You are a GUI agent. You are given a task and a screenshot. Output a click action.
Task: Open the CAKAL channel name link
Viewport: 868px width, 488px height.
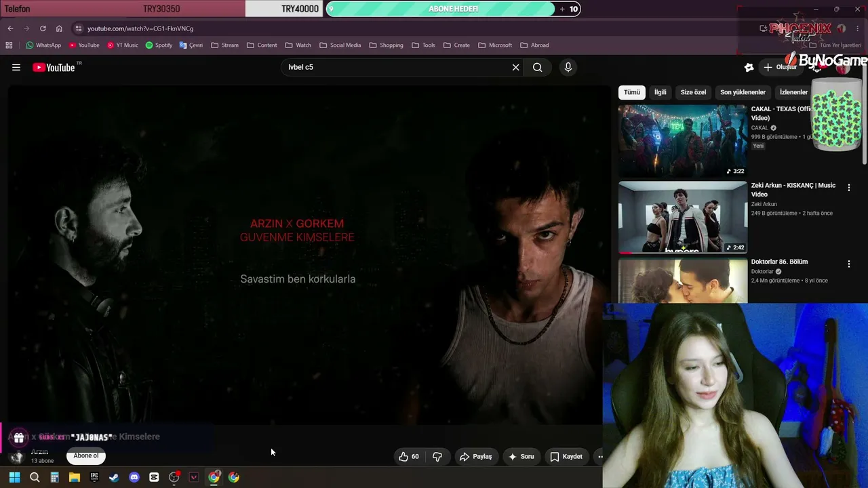point(759,127)
